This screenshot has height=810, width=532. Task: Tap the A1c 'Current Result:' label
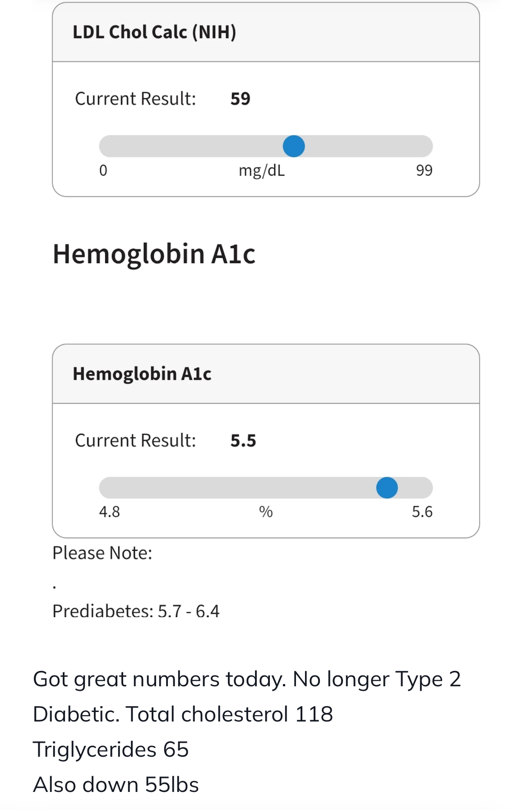click(x=135, y=441)
